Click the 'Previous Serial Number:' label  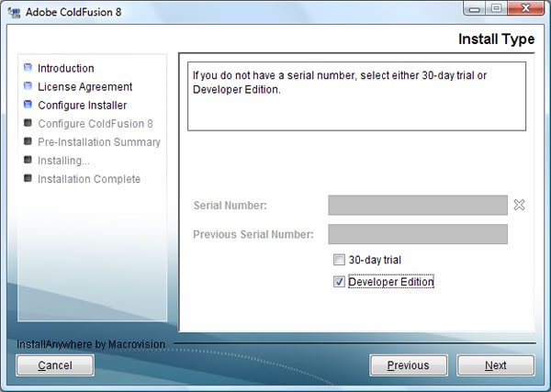(x=253, y=234)
